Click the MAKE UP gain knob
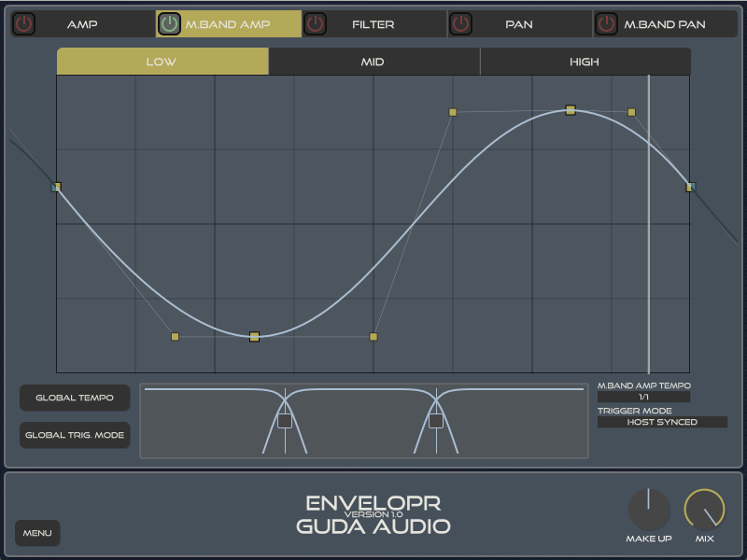This screenshot has width=747, height=560. [649, 511]
